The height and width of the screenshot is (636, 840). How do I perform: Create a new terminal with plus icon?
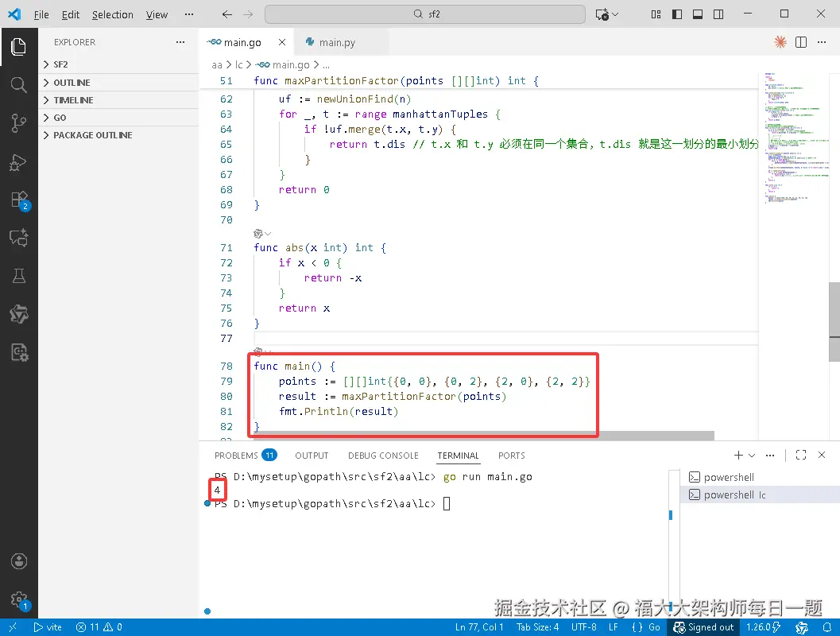[x=738, y=455]
